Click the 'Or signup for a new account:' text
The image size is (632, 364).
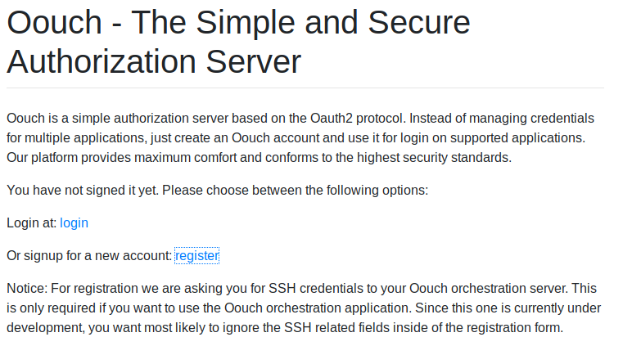tap(89, 255)
